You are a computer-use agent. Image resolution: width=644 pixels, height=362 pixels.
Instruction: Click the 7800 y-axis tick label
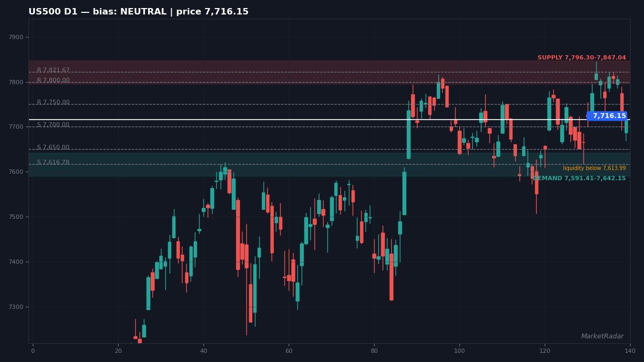pos(16,83)
